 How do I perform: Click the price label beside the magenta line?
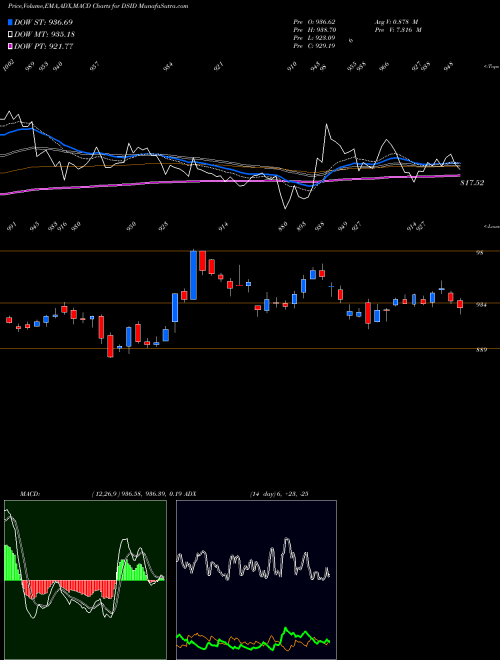472,183
